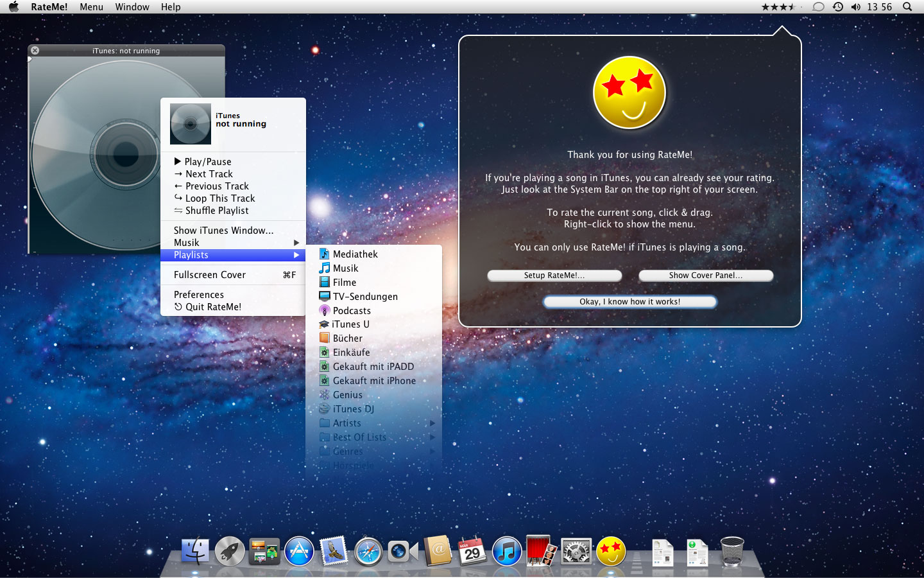Choose Quit RateMe!
Screen dimensions: 924x578
233,307
